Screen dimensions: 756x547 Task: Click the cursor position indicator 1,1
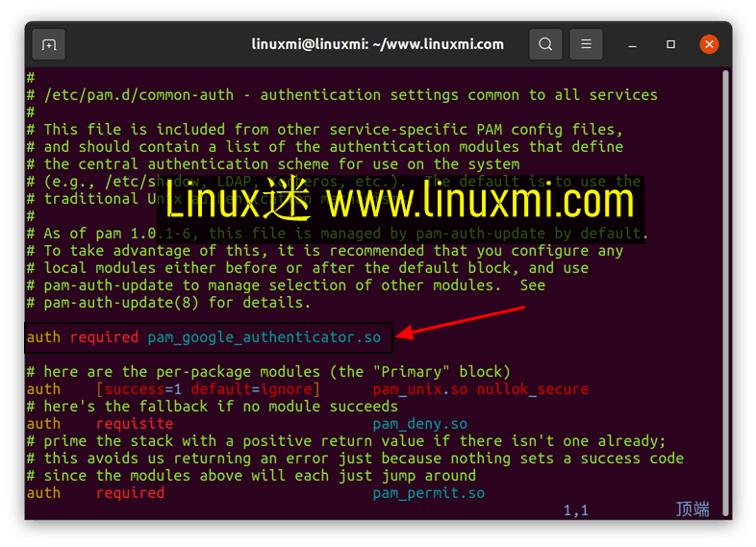[576, 510]
